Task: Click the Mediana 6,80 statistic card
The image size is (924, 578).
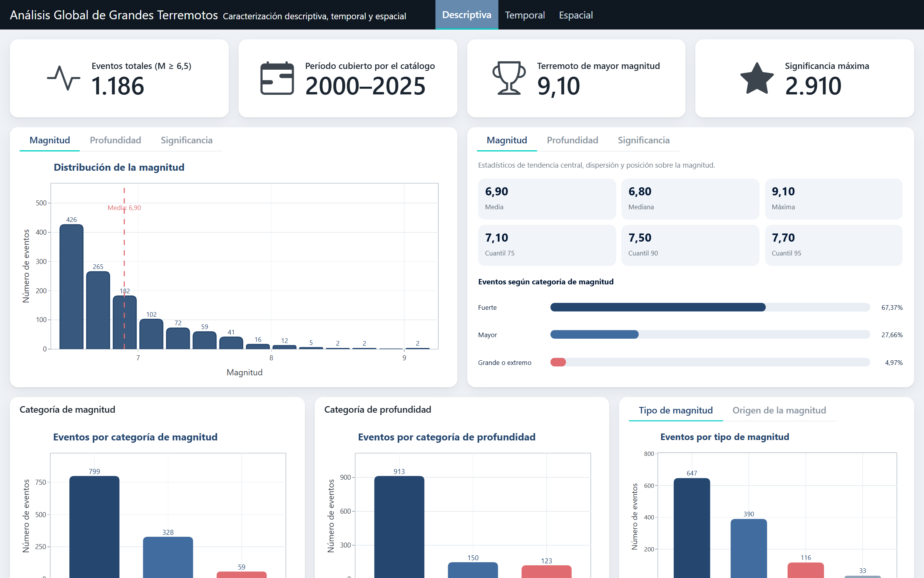Action: 690,199
